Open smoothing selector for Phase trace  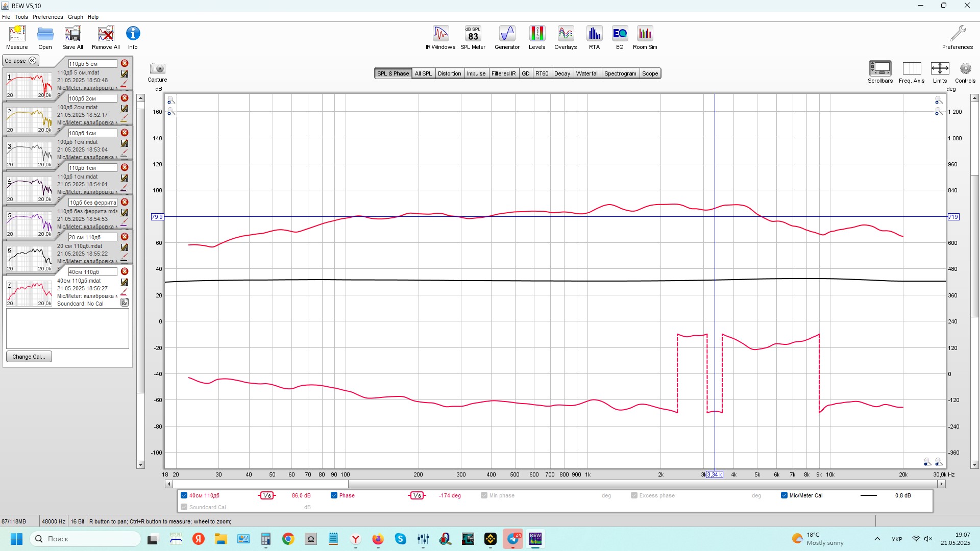coord(416,495)
